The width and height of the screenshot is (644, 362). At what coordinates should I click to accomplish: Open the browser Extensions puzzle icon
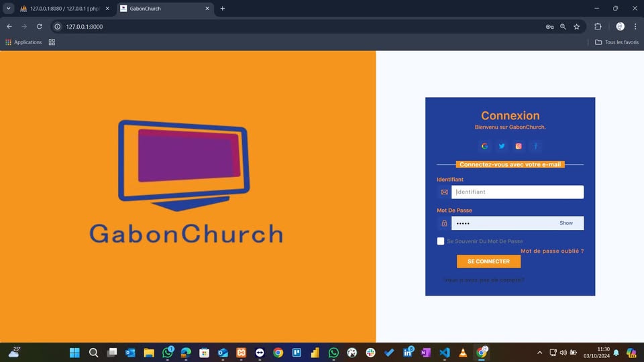(598, 27)
